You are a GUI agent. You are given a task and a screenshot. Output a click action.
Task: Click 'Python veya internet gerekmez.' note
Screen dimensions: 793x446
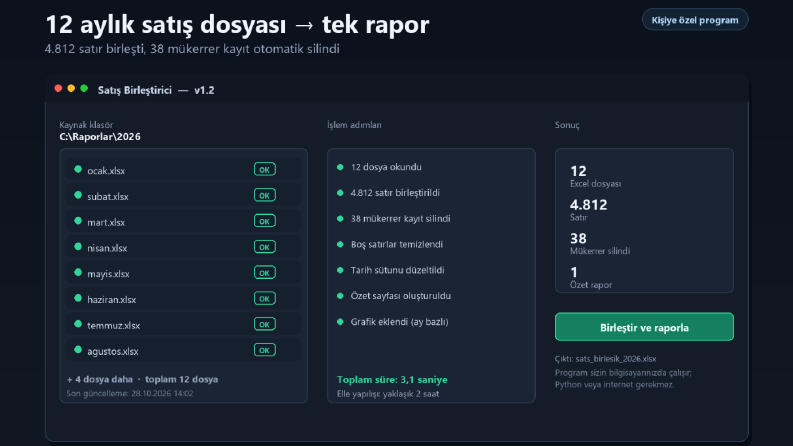[x=614, y=385]
